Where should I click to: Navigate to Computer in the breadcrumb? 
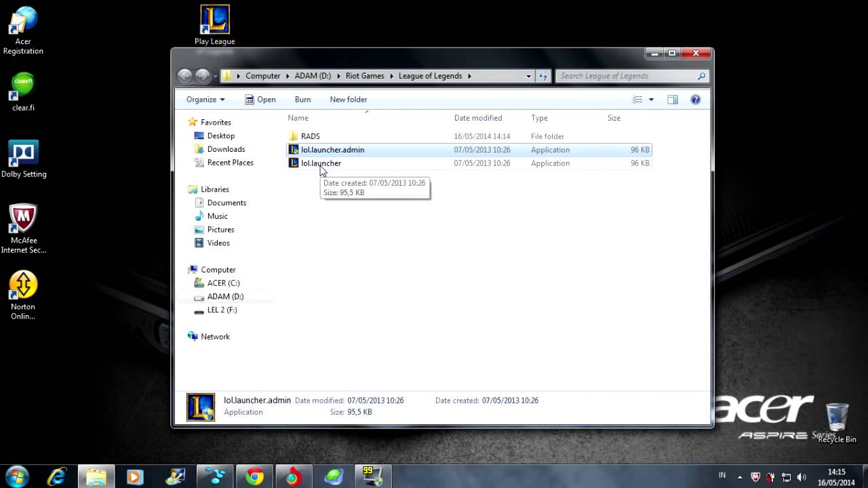pos(263,76)
